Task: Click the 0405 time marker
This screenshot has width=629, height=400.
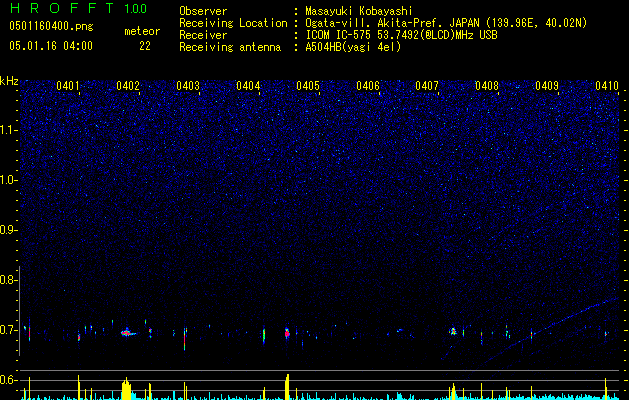Action: click(x=308, y=86)
